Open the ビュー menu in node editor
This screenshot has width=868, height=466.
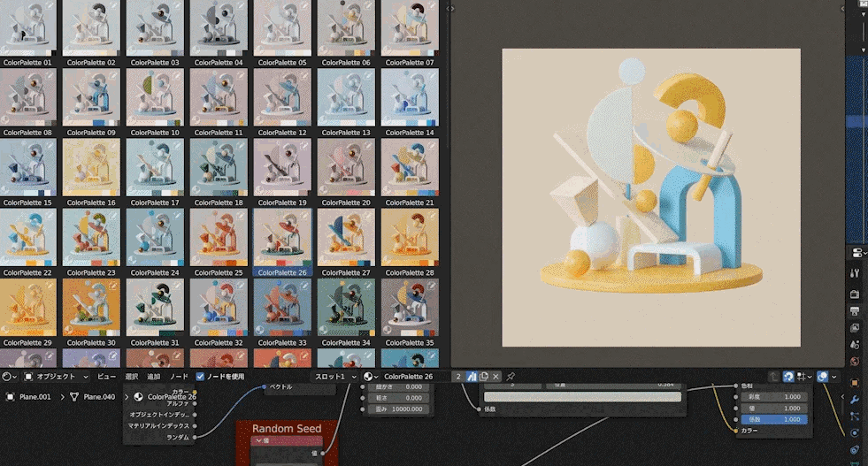pos(106,377)
